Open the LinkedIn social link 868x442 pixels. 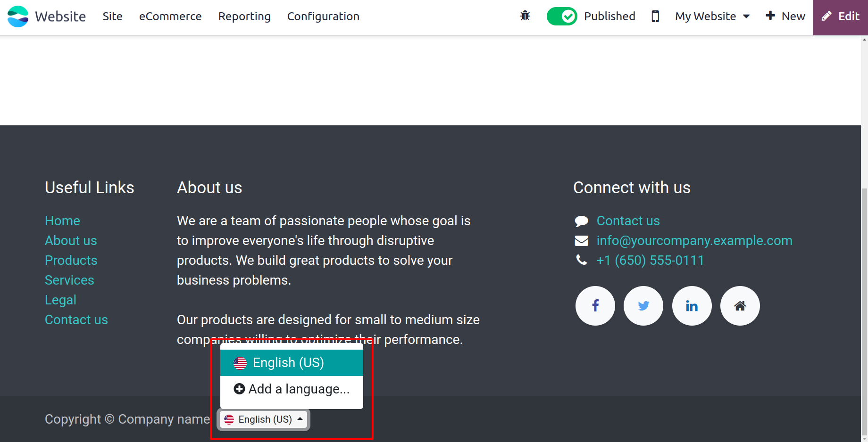click(692, 306)
